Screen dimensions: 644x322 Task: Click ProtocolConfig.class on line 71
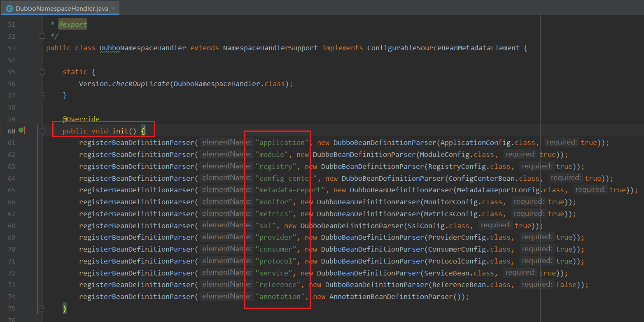(469, 261)
